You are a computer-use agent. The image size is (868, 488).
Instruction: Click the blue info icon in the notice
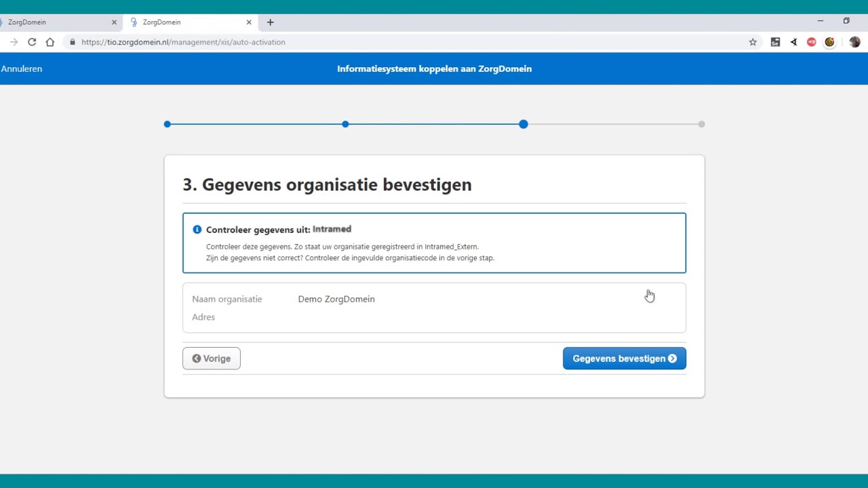197,230
